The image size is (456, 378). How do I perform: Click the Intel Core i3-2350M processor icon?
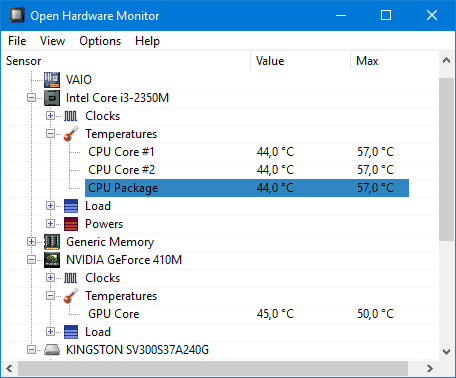(52, 98)
